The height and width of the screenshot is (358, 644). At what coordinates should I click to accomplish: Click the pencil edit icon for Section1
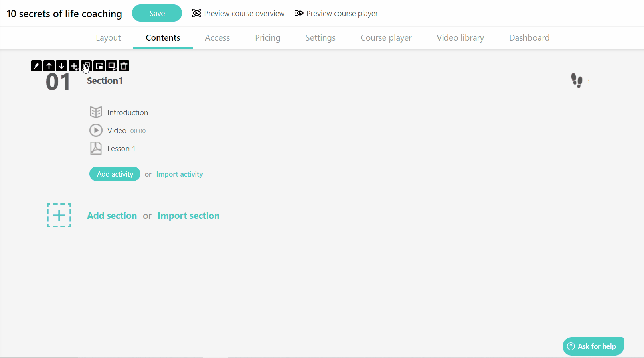[36, 66]
